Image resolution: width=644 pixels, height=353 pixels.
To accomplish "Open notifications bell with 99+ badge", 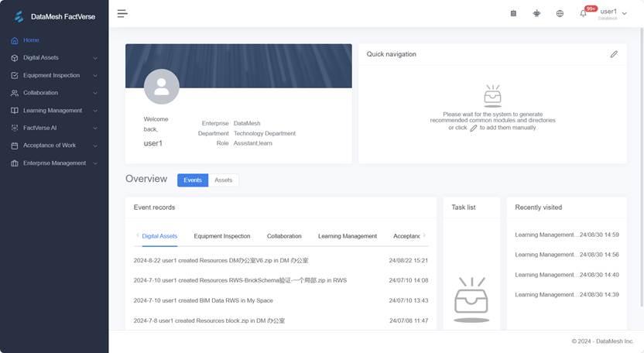I will click(x=584, y=13).
